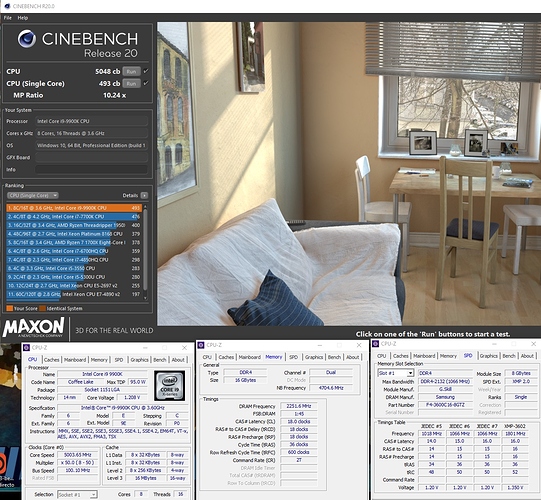Click the right CPU-Z window title icon

pos(376,344)
